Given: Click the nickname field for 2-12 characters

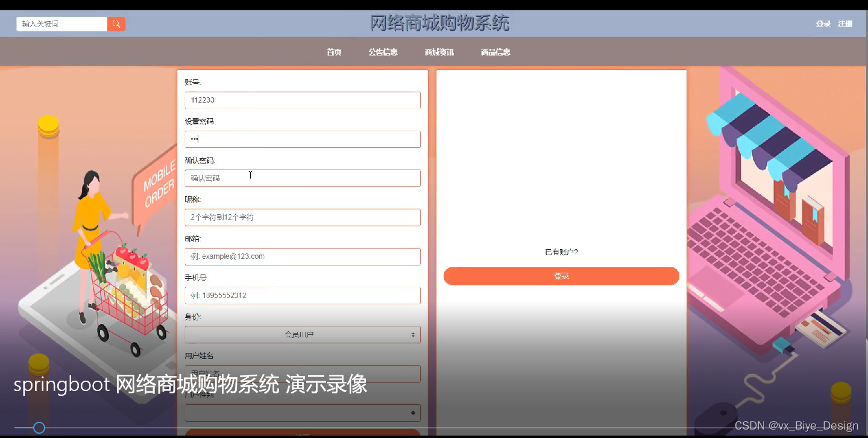Looking at the screenshot, I should coord(303,217).
